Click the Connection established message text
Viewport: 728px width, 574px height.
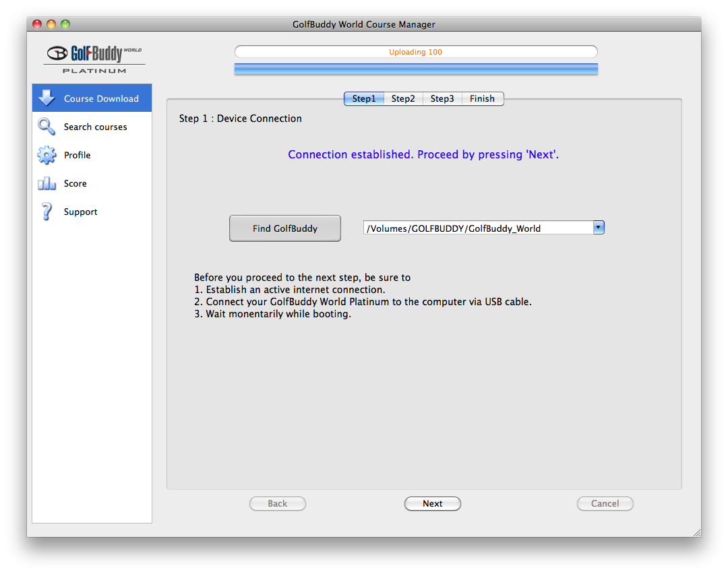423,154
